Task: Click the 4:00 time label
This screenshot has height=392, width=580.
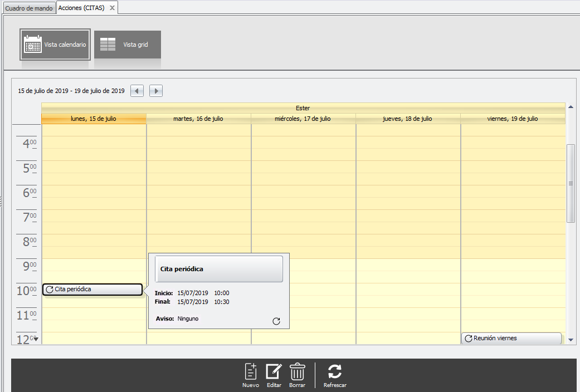Action: pyautogui.click(x=29, y=144)
